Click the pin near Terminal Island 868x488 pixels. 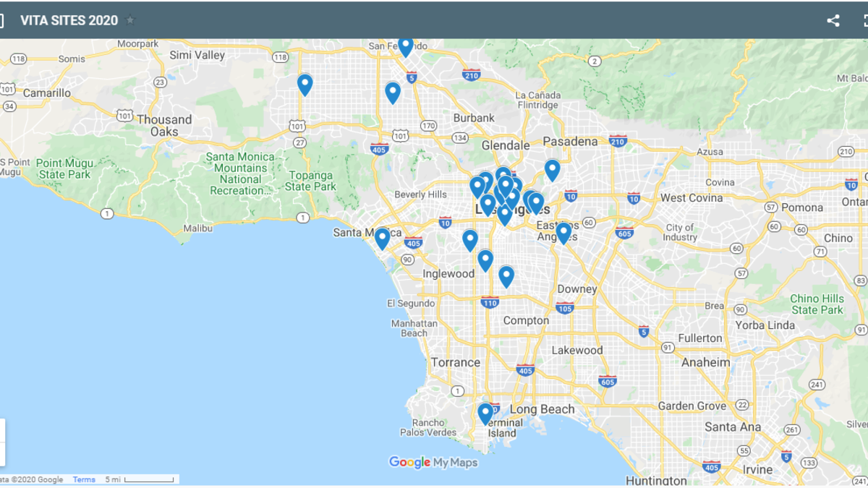pyautogui.click(x=485, y=414)
